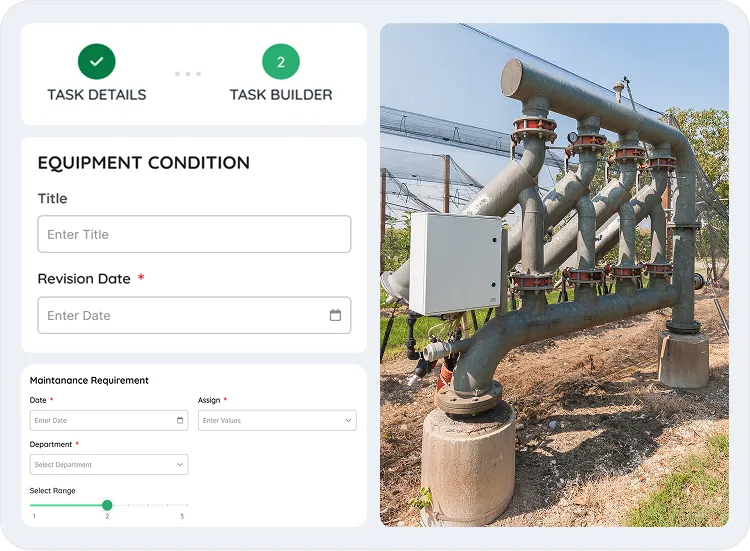Screen dimensions: 750x551
Task: Click the Assign label
Action: pos(209,400)
